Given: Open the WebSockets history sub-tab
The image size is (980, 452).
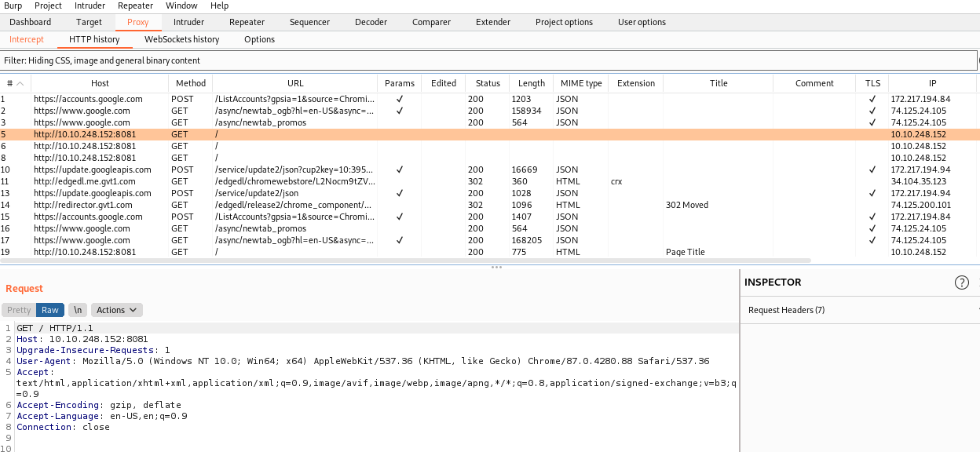Looking at the screenshot, I should tap(182, 39).
